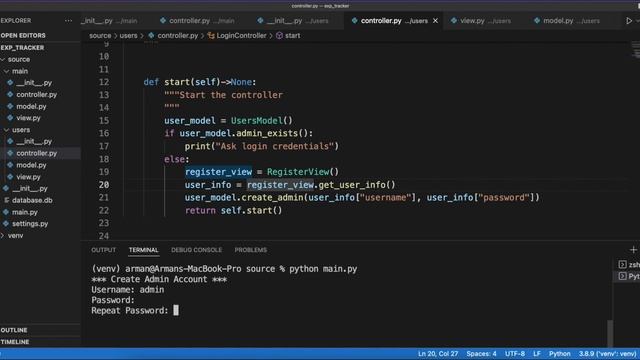Expand the Timeline section

pos(15,342)
